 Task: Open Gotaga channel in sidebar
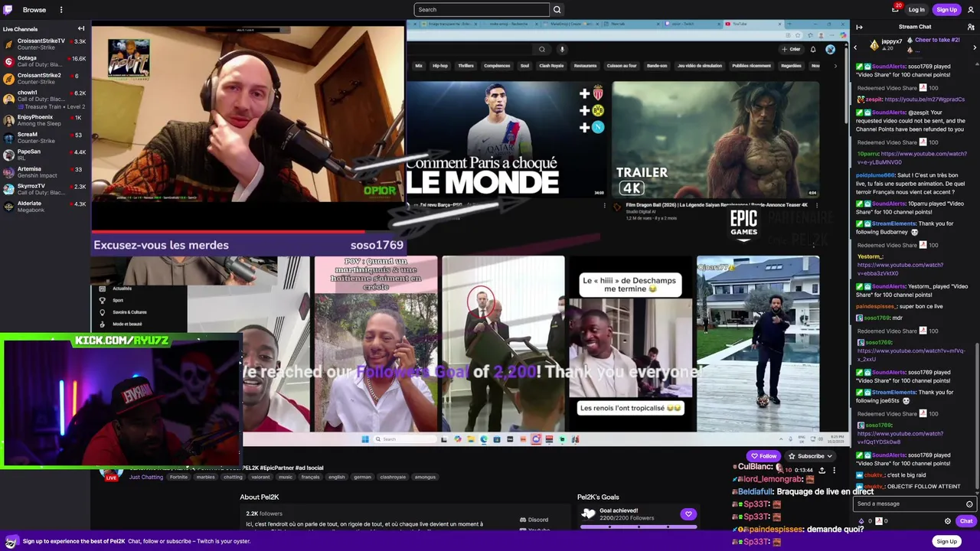[45, 61]
